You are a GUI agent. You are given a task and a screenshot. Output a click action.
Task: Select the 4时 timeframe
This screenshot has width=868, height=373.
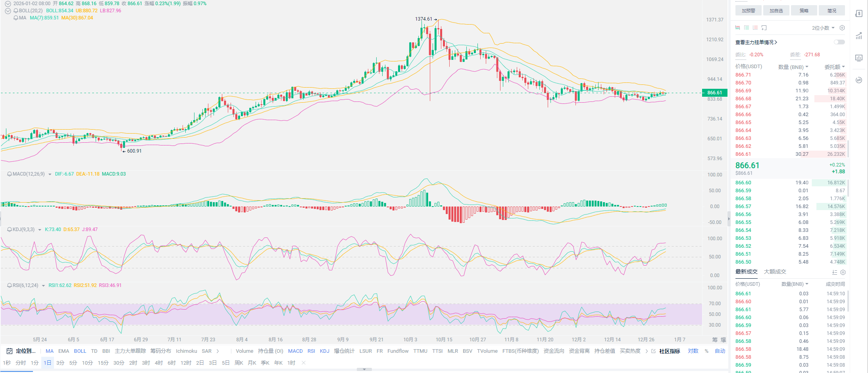click(x=159, y=363)
